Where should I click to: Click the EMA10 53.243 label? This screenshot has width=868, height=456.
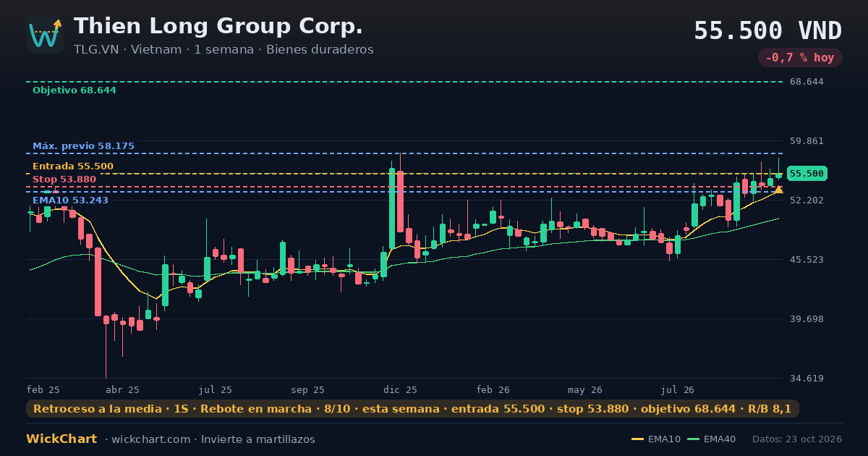70,200
